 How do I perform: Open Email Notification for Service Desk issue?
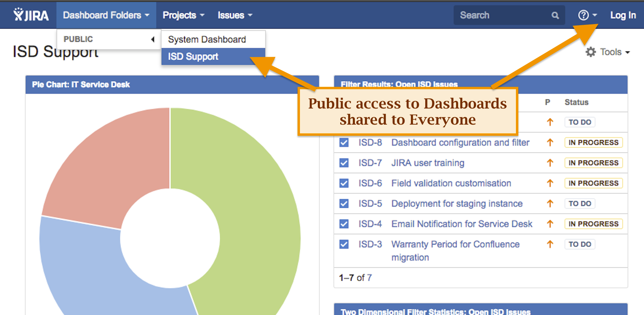point(462,224)
